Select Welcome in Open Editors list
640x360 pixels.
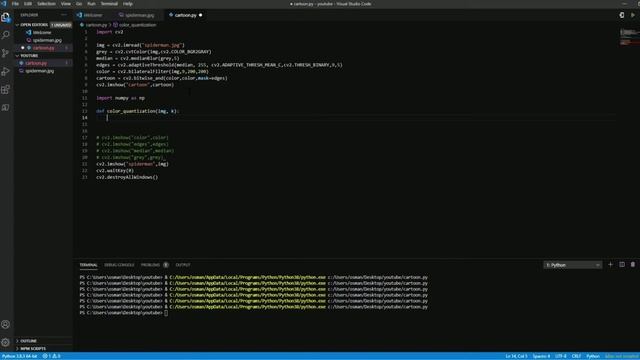click(x=42, y=33)
